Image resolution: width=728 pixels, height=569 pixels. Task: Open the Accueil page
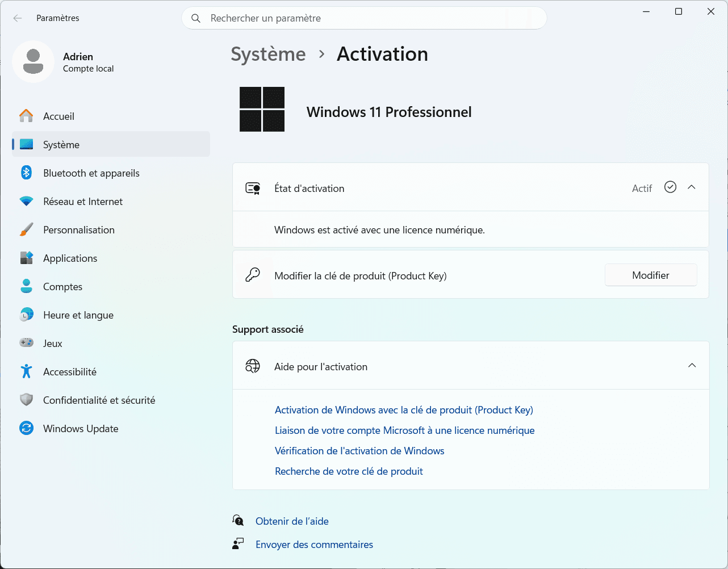[111, 116]
